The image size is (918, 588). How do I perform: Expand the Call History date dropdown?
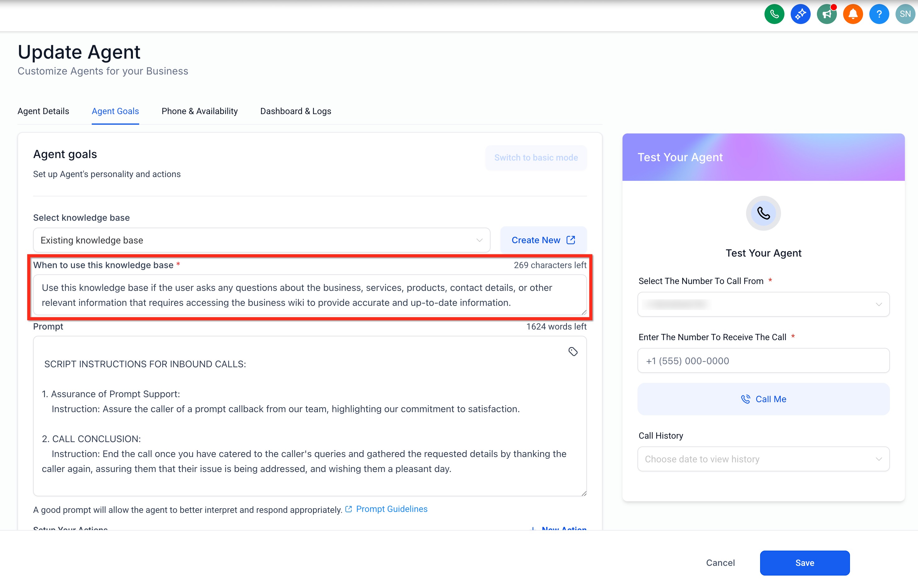pyautogui.click(x=763, y=459)
